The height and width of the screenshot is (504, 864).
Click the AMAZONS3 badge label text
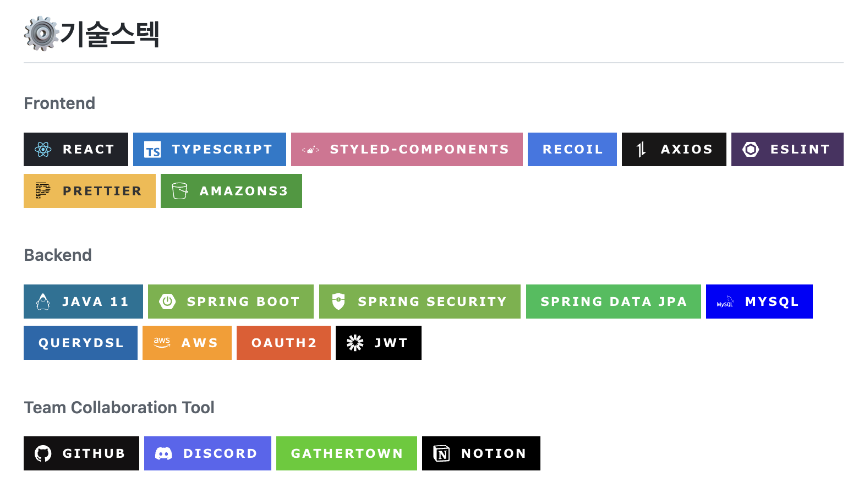244,191
